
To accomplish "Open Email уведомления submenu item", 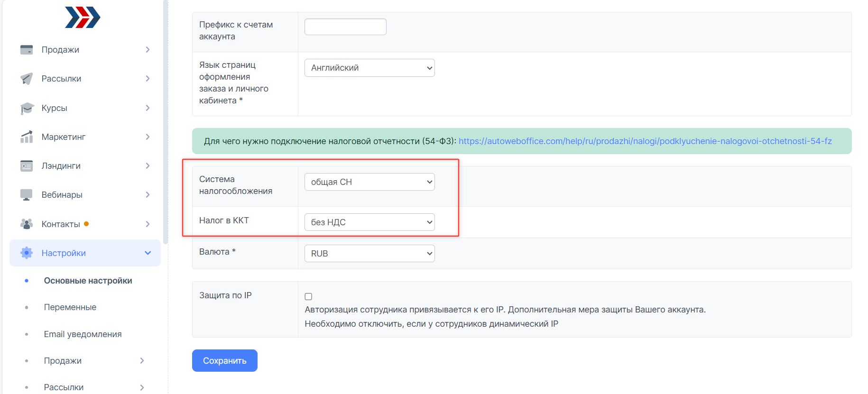I will coord(83,334).
